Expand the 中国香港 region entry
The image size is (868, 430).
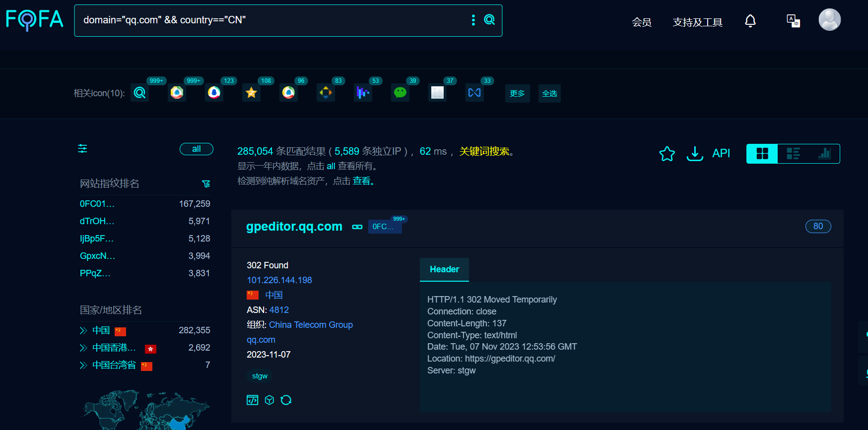(x=83, y=348)
